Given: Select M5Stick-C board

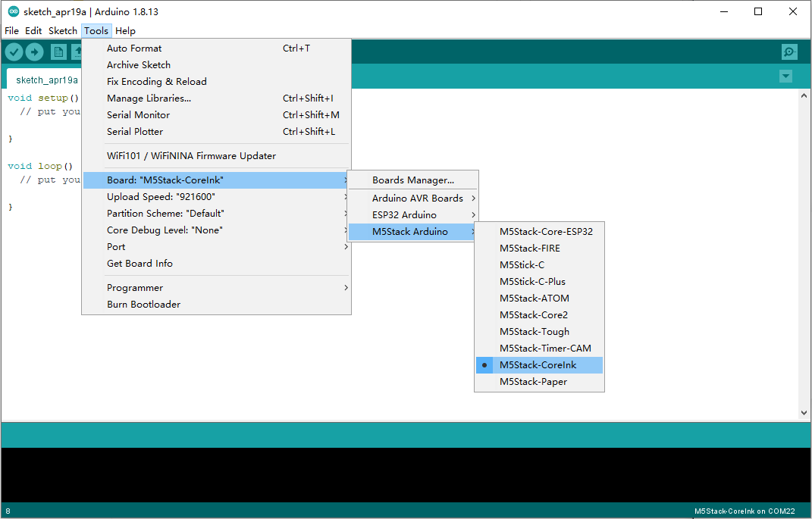Looking at the screenshot, I should pos(539,265).
